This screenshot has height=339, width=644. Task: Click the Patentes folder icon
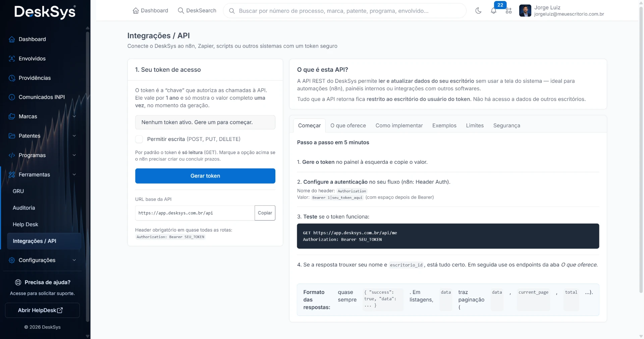click(x=12, y=136)
